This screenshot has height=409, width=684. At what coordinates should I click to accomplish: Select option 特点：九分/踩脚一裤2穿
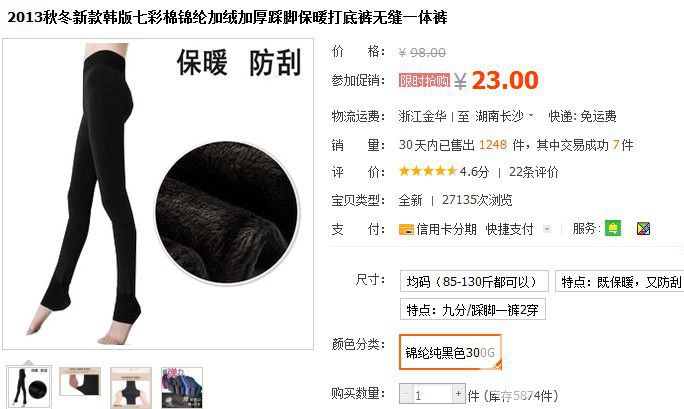(472, 310)
